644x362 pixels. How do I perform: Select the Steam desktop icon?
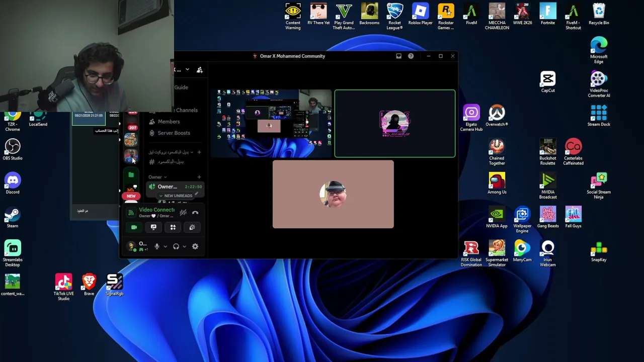13,217
